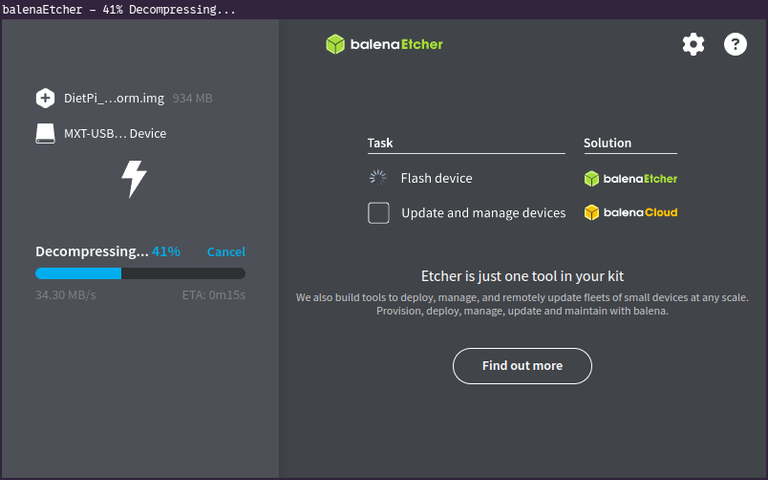Click the Task column header
Viewport: 768px width, 480px height.
tap(380, 143)
